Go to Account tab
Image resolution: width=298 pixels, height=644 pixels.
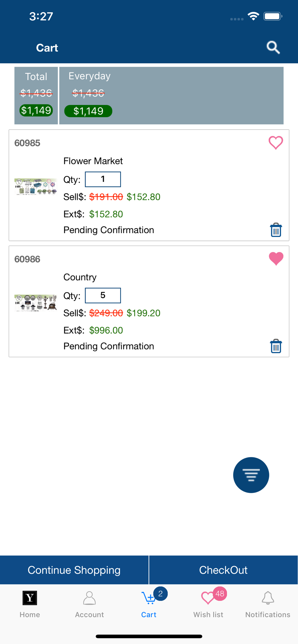click(x=89, y=604)
